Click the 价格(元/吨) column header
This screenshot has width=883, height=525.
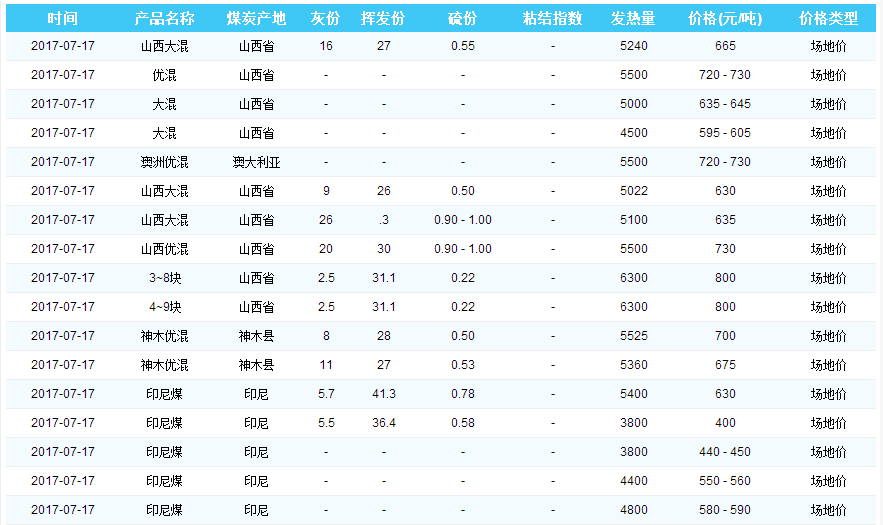coord(725,19)
